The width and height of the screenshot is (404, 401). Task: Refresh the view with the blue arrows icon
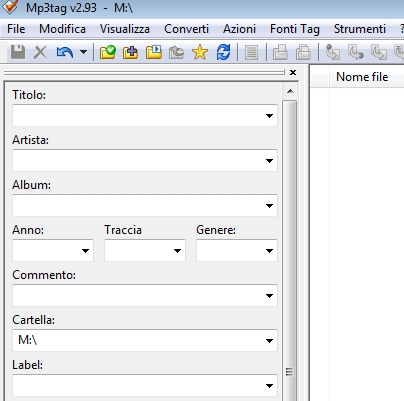click(223, 52)
